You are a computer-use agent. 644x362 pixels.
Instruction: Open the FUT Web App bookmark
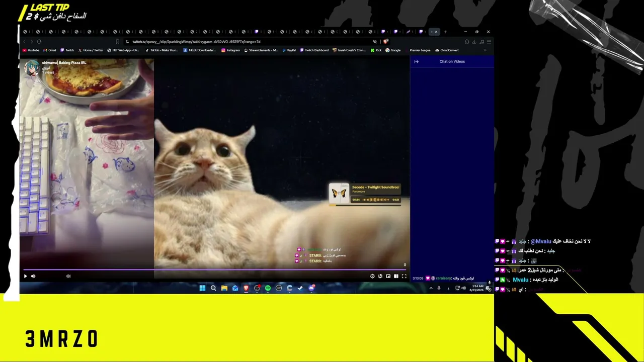[123, 50]
